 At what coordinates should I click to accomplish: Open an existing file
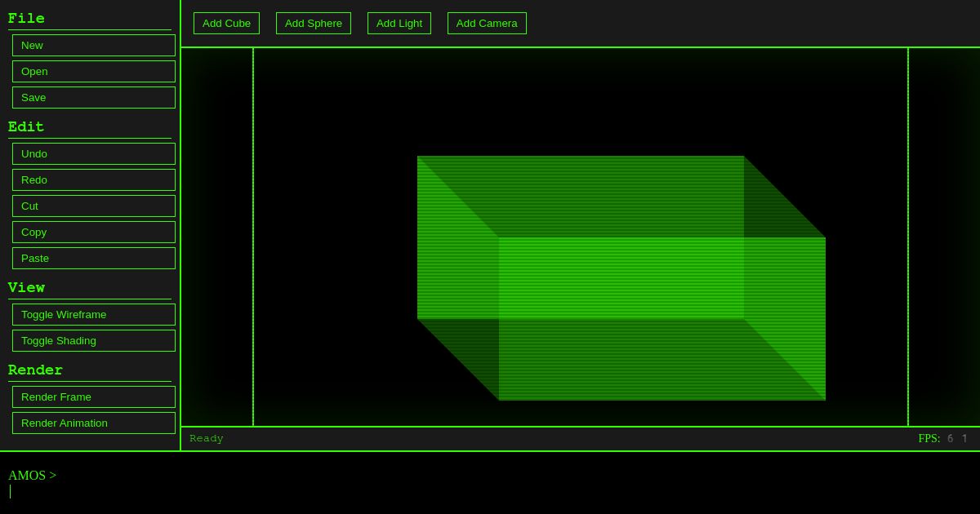pos(93,71)
